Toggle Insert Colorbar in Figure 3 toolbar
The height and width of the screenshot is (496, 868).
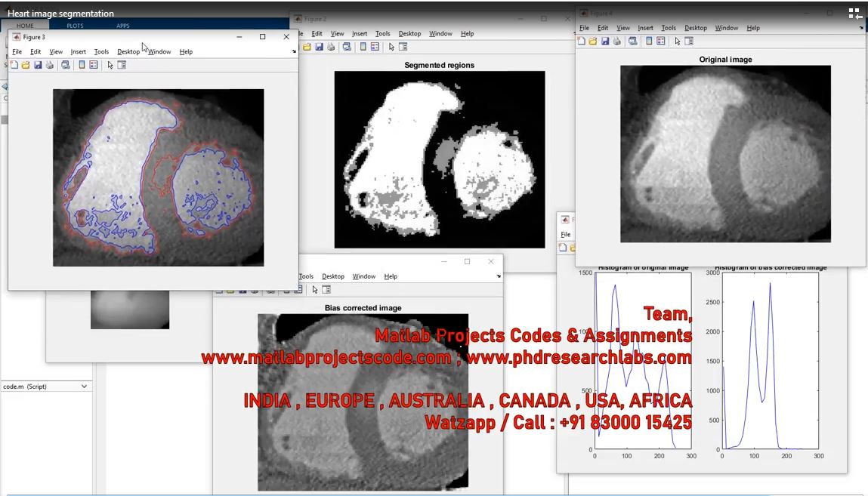82,65
